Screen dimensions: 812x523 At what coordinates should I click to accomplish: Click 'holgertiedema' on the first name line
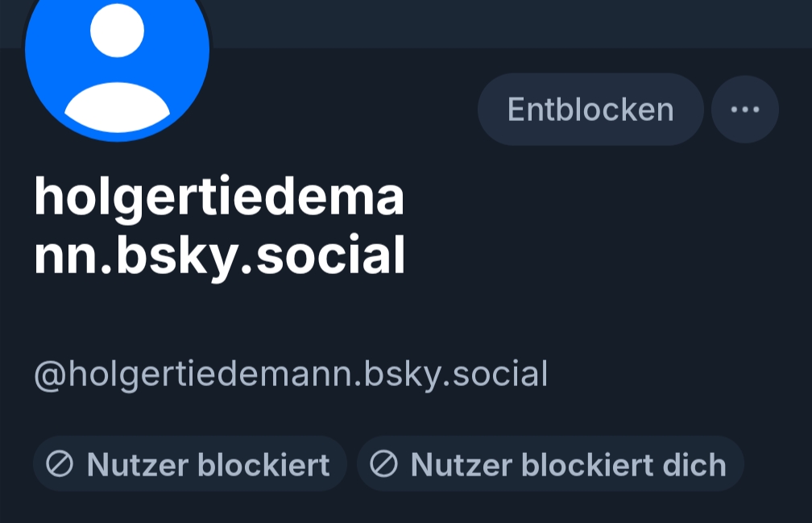click(x=219, y=198)
